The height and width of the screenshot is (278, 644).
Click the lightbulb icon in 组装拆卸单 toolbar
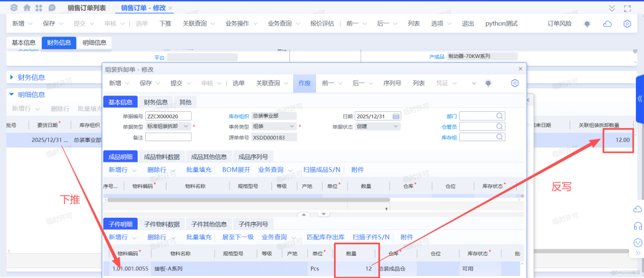(x=488, y=83)
